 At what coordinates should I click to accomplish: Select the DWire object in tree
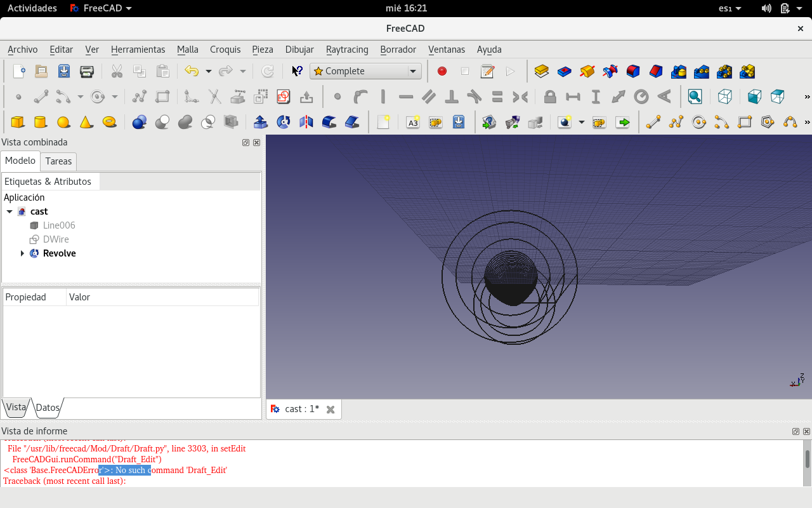[x=56, y=239]
